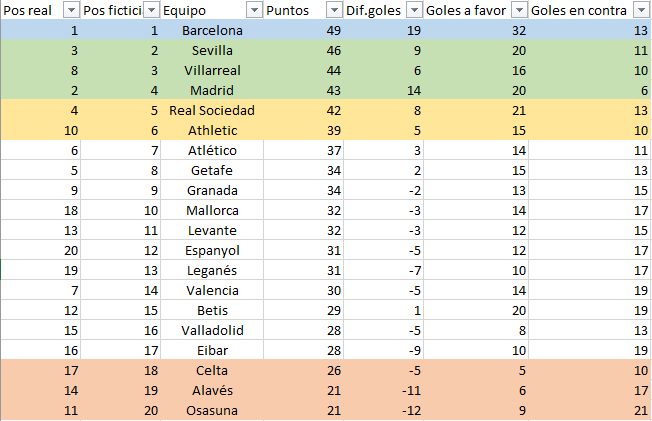The height and width of the screenshot is (421, 652).
Task: Expand the Equipo column filter arrow
Action: pos(254,10)
